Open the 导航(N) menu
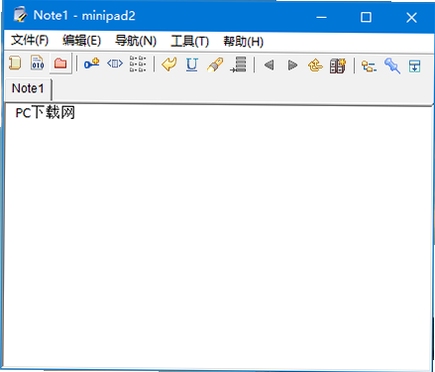This screenshot has height=372, width=435. pyautogui.click(x=136, y=41)
